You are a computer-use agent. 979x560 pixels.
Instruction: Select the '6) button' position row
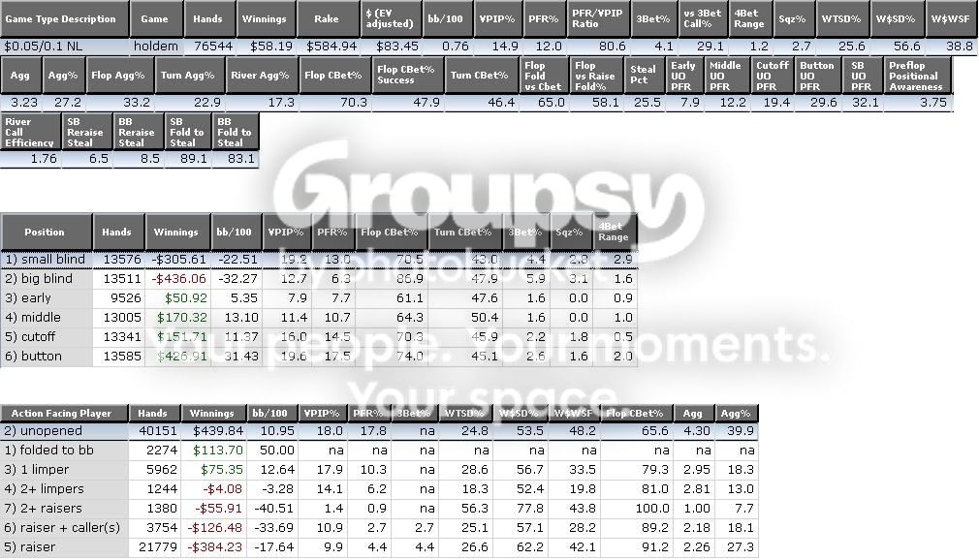coord(319,356)
